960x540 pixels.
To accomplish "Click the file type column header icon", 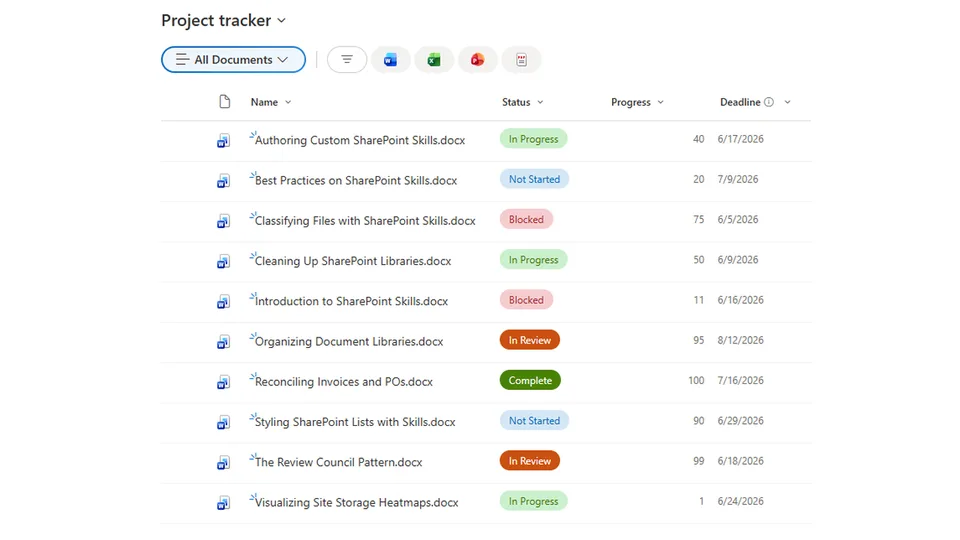I will point(225,102).
